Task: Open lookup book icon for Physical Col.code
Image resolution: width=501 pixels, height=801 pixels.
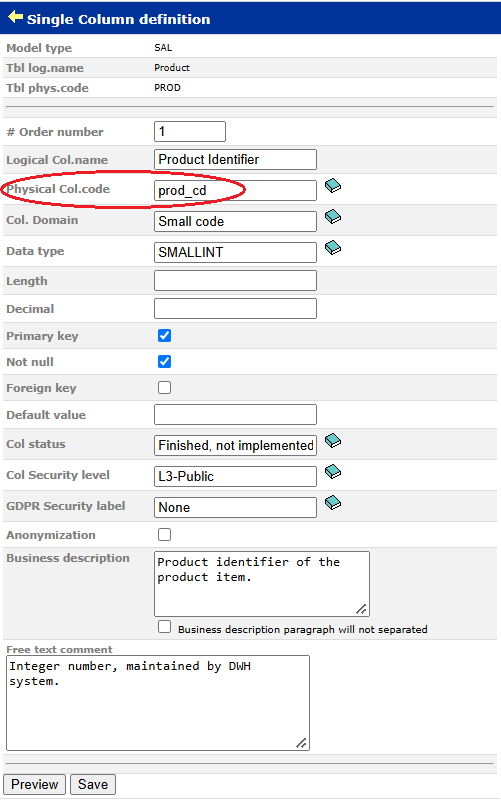Action: (x=333, y=185)
